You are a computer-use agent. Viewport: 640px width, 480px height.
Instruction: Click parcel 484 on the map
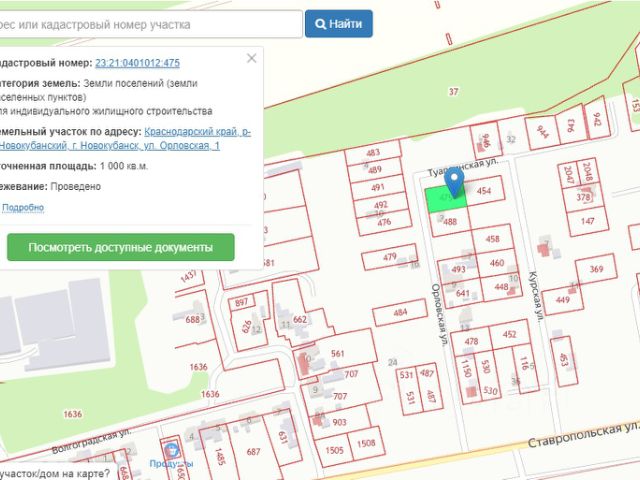(400, 313)
